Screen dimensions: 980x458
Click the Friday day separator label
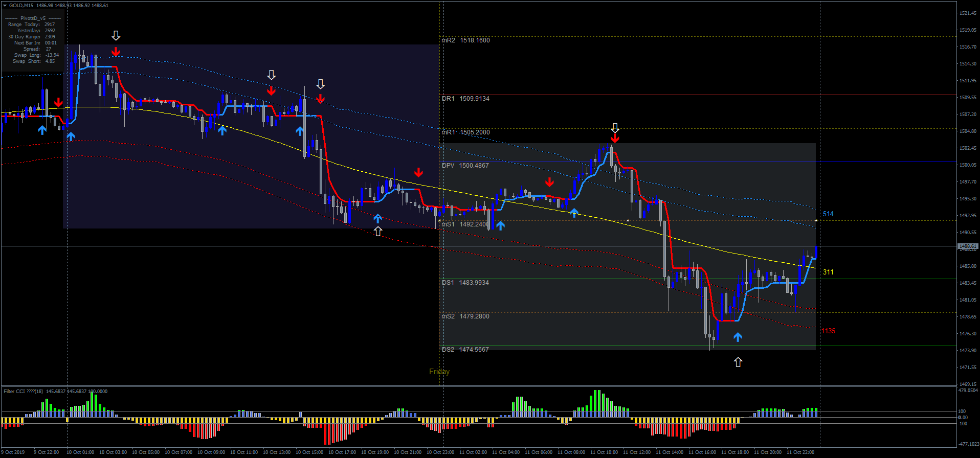pos(439,372)
